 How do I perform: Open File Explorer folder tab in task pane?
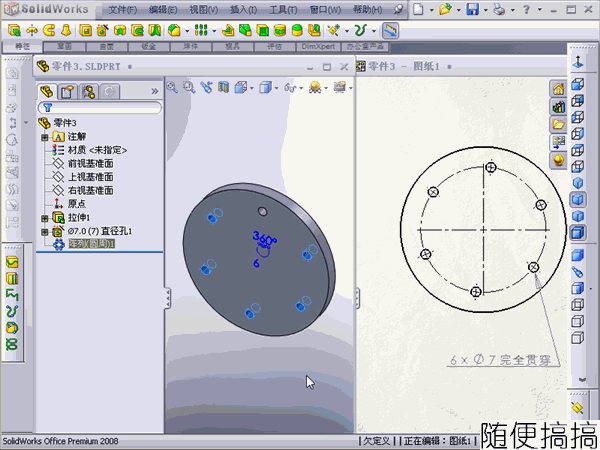558,124
